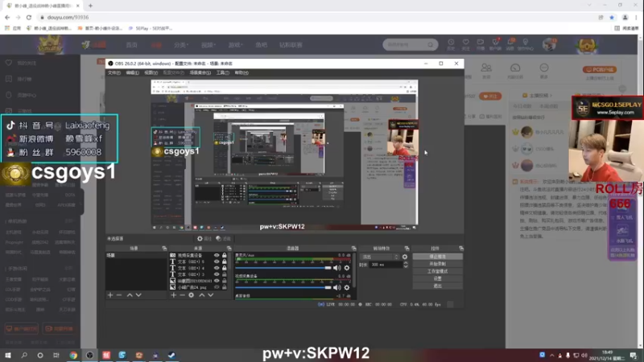The height and width of the screenshot is (362, 644).
Task: Open Chrome profile avatar icon
Action: click(625, 18)
